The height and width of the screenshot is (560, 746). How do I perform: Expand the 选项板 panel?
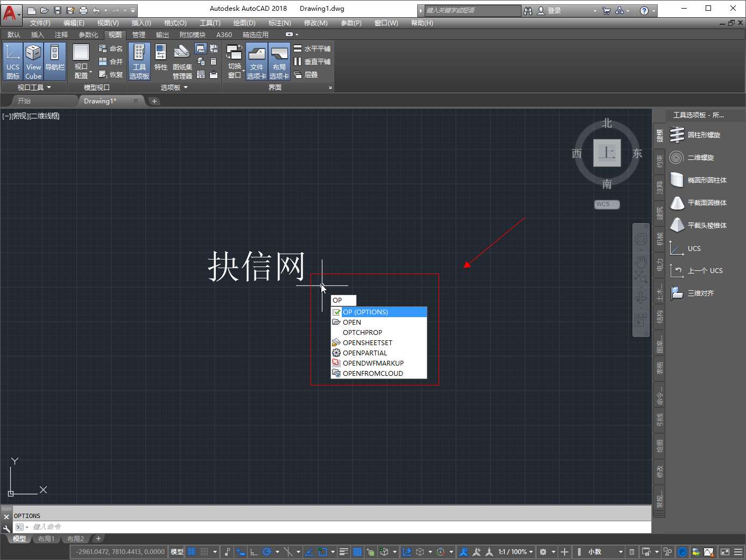pos(174,87)
